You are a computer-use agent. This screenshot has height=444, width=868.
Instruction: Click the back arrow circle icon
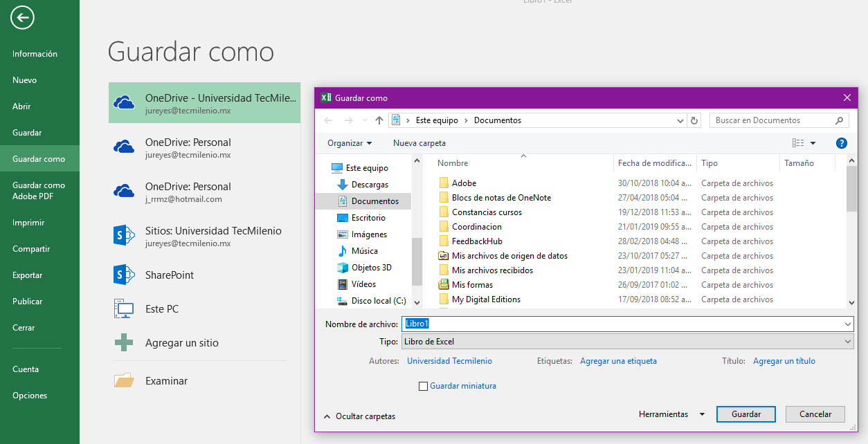click(23, 17)
